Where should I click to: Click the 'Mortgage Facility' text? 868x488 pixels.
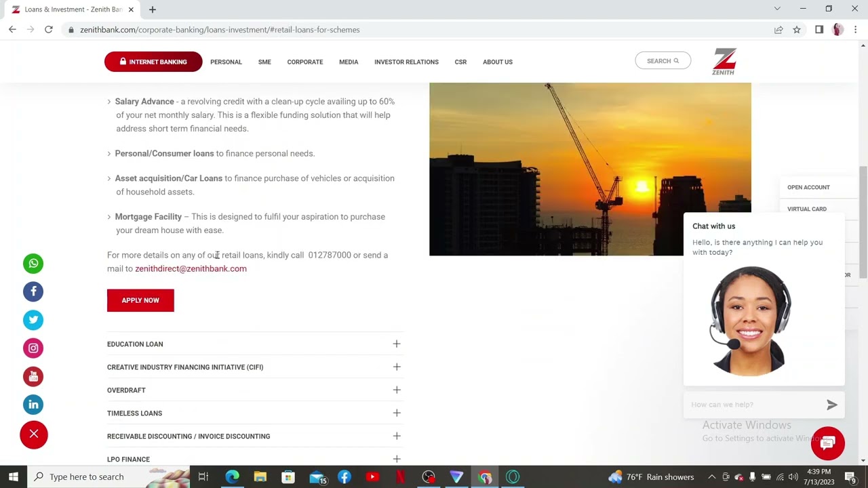tap(149, 217)
